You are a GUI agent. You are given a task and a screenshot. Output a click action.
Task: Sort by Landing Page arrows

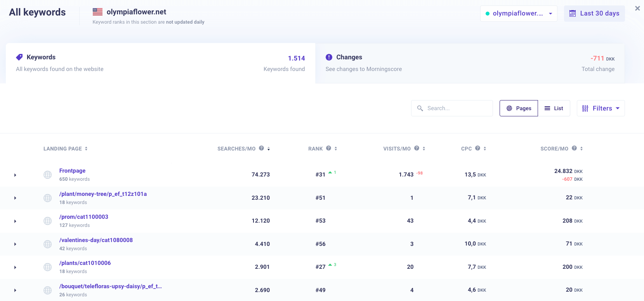click(86, 149)
